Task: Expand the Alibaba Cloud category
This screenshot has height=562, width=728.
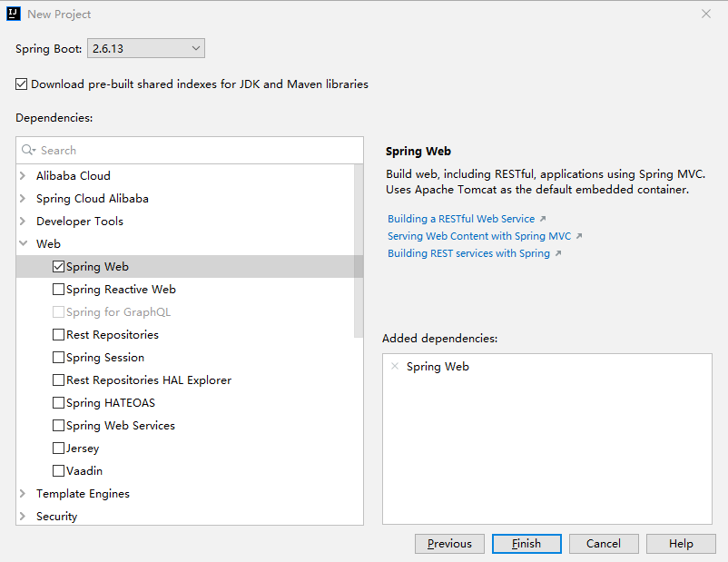Action: pos(23,176)
